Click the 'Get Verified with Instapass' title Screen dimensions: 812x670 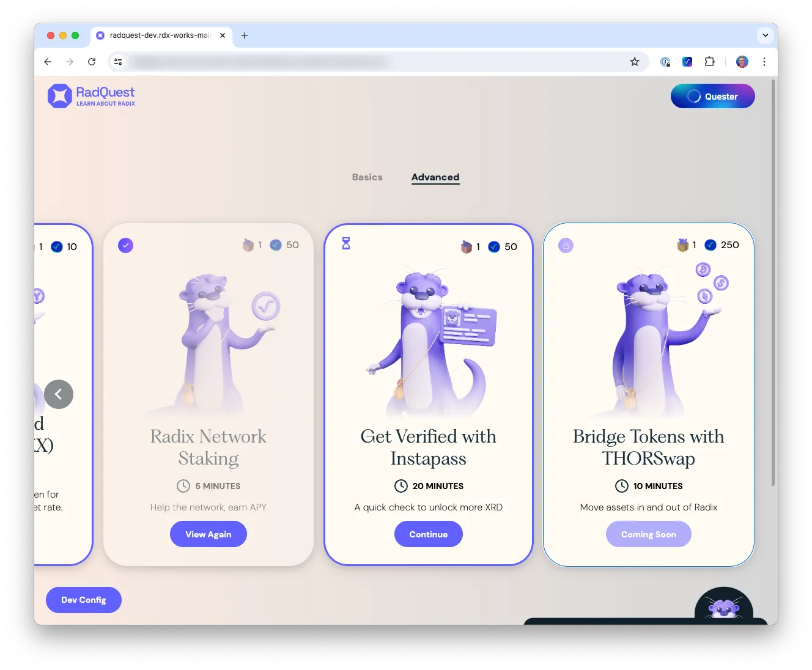click(x=429, y=447)
